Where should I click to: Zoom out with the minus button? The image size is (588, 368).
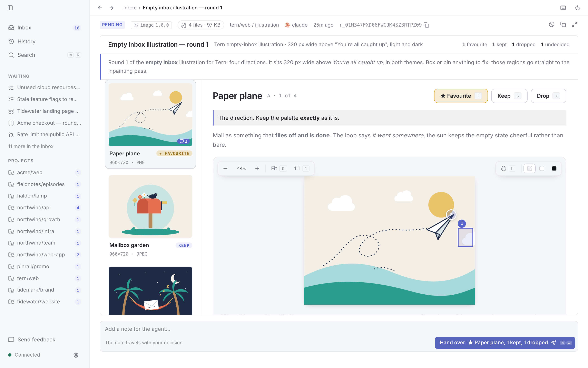pos(225,168)
